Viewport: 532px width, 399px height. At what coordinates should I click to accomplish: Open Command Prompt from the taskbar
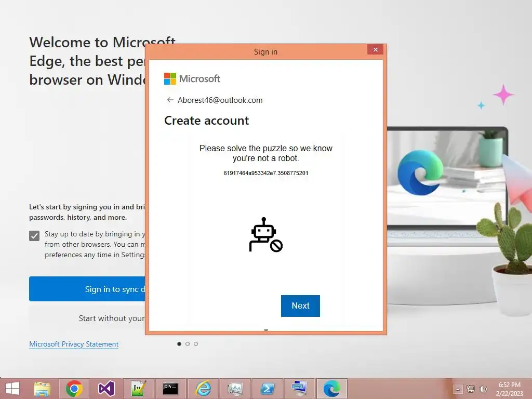click(170, 389)
